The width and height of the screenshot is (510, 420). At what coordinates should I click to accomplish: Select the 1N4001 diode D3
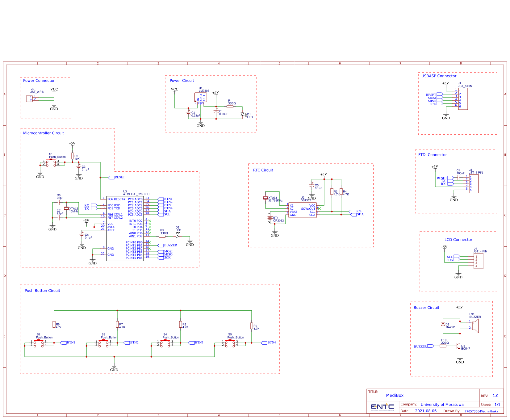[443, 325]
